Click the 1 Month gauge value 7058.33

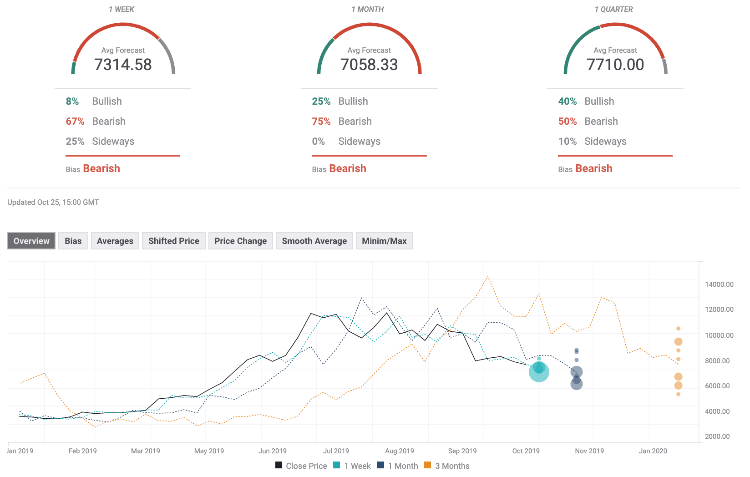click(370, 65)
